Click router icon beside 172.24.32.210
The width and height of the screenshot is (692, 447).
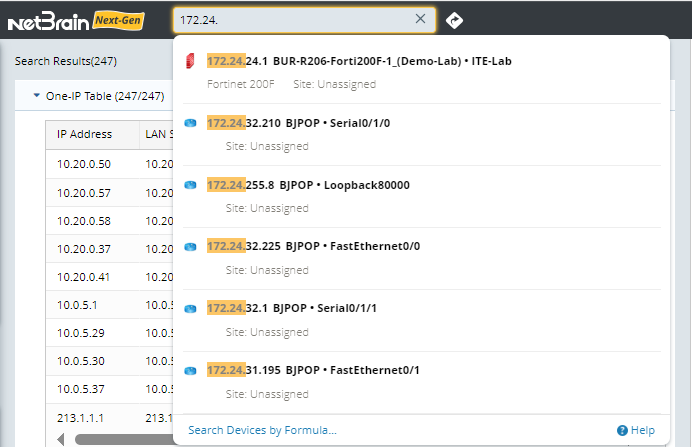tap(190, 123)
